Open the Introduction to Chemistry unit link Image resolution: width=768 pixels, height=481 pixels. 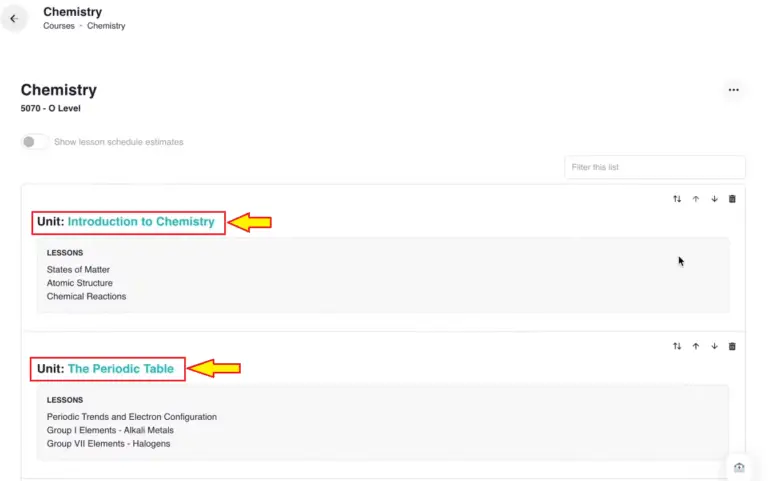[141, 222]
